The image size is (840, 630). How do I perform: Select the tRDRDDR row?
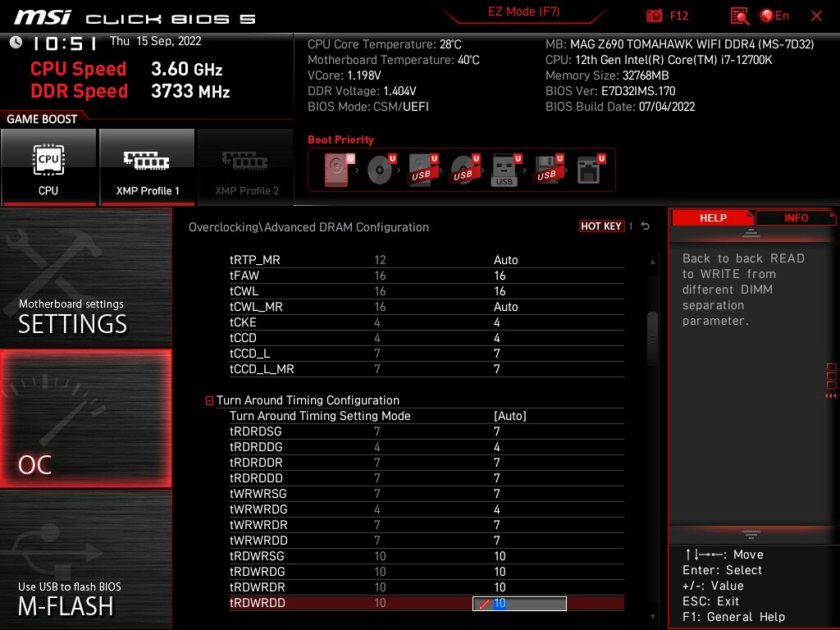(x=427, y=463)
